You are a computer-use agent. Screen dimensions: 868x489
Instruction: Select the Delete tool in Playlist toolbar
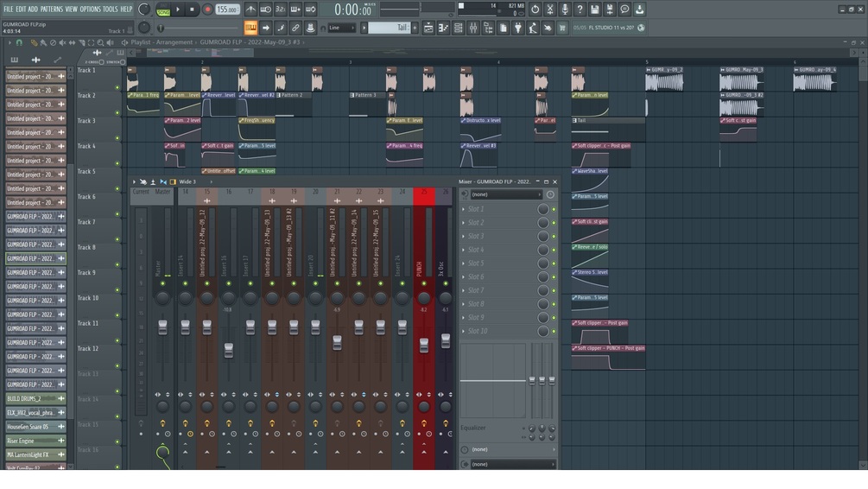tap(54, 42)
